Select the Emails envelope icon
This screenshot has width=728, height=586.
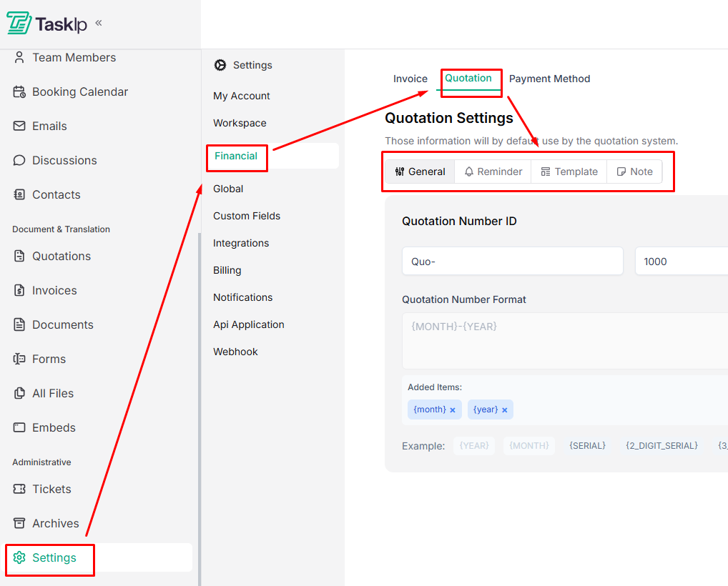(18, 126)
